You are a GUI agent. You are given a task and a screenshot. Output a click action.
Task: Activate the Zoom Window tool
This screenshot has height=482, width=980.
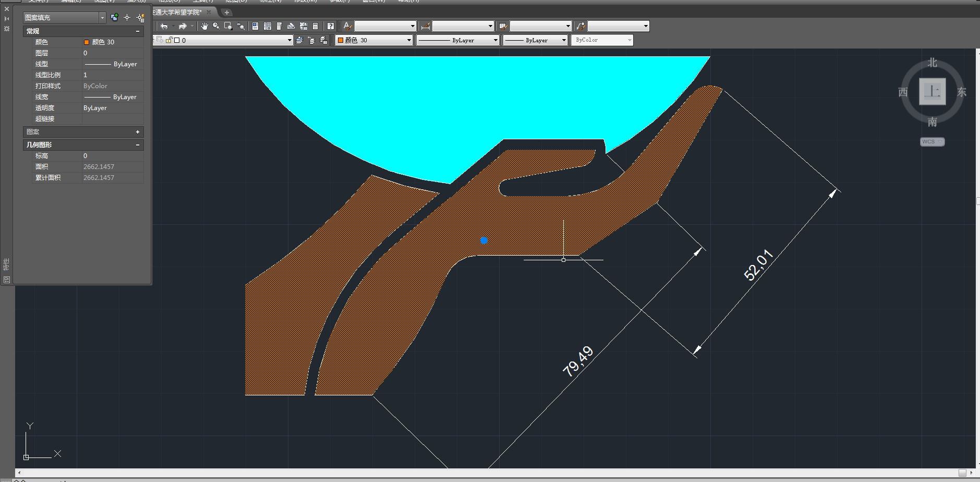(228, 26)
